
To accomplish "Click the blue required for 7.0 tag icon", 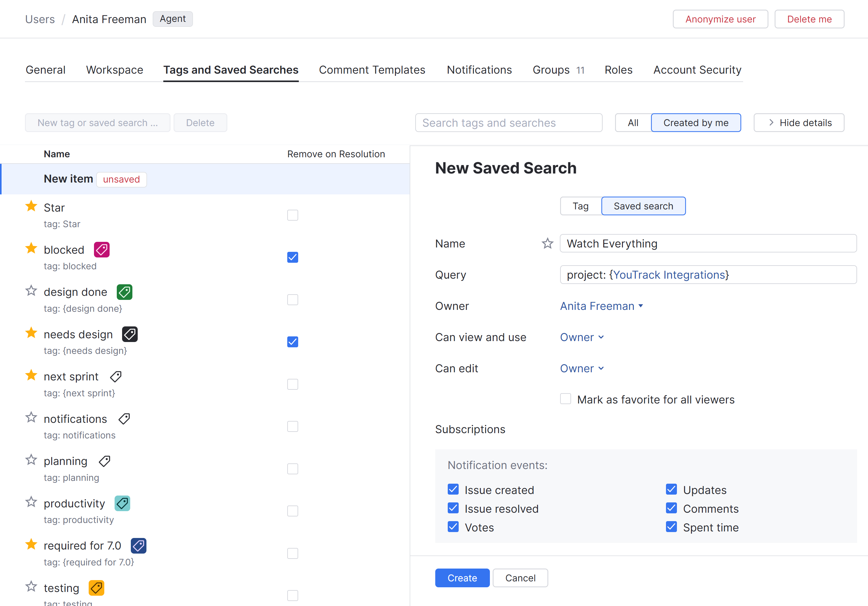I will pyautogui.click(x=138, y=545).
